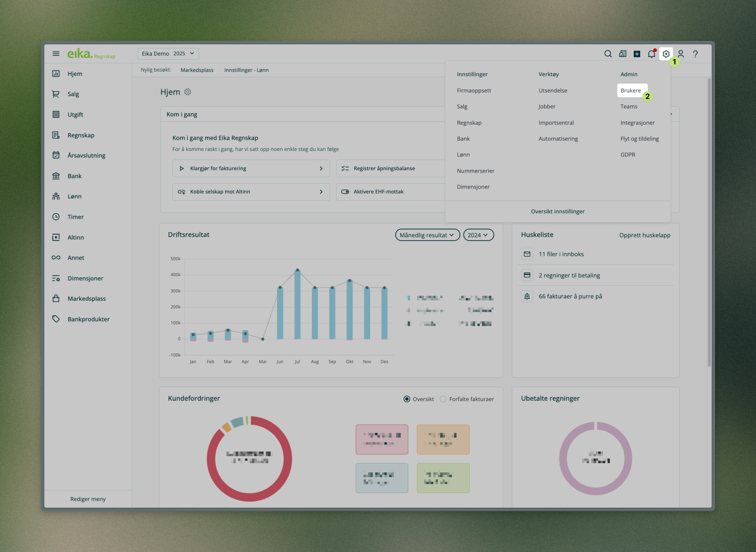
Task: Choose Firmaoppsett under Innstillinger
Action: click(x=474, y=90)
